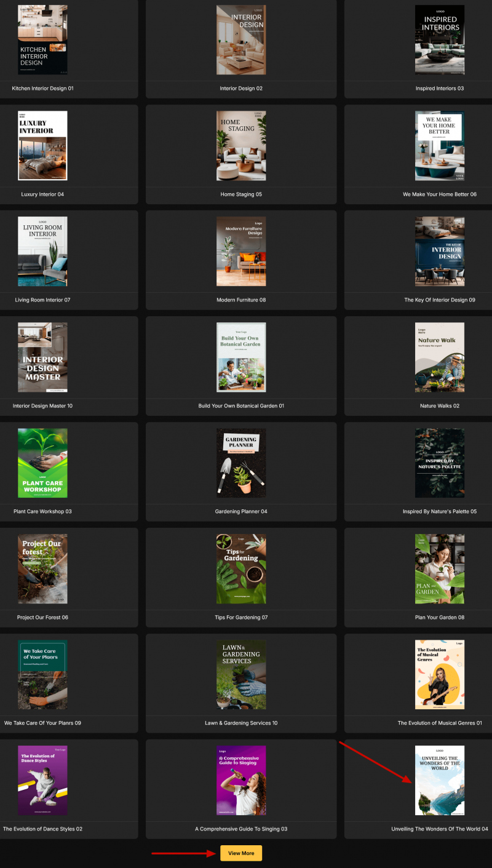Click the 'Home Staging 05' caption
492x868 pixels.
(x=241, y=194)
